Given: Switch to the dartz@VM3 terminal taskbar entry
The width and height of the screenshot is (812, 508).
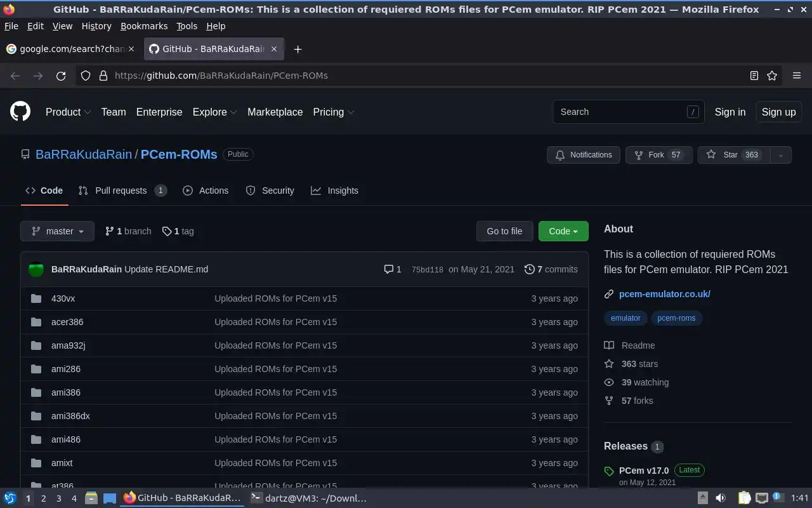Looking at the screenshot, I should 309,498.
